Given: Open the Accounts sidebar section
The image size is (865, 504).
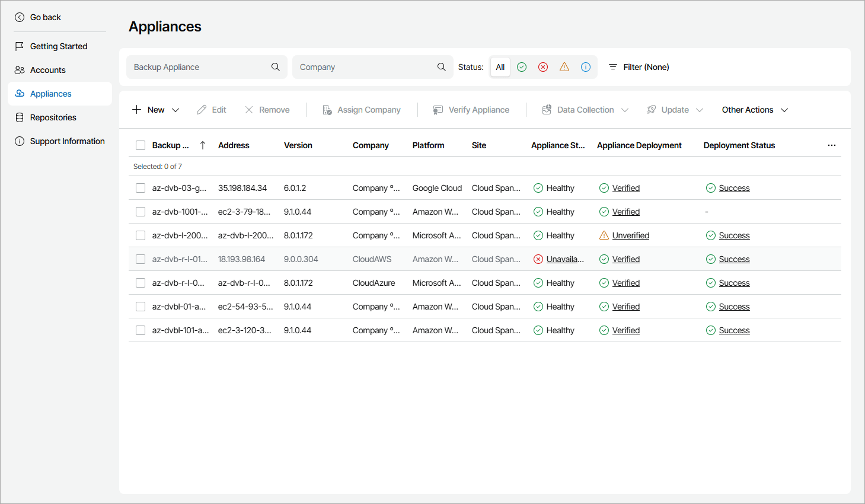Looking at the screenshot, I should coord(47,69).
